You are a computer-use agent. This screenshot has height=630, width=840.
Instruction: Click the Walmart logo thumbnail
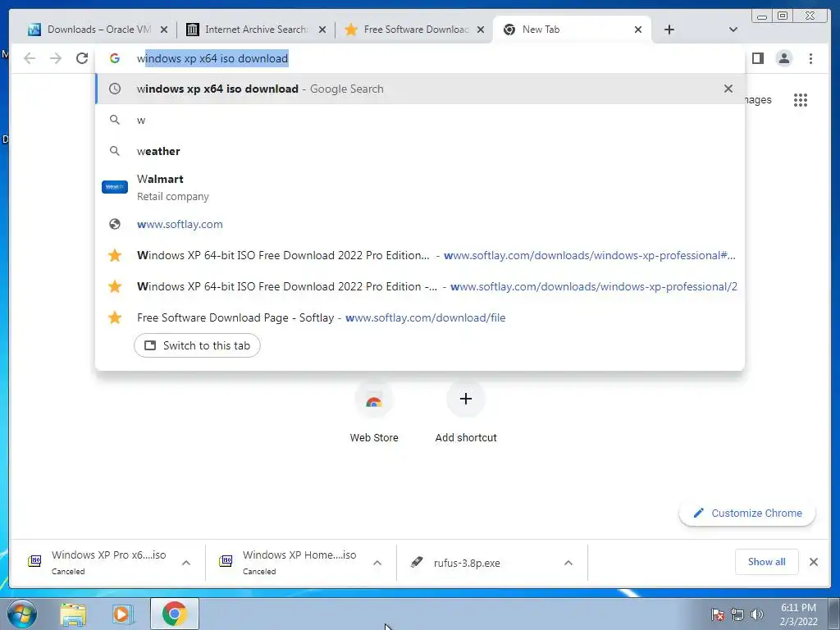[x=115, y=187]
